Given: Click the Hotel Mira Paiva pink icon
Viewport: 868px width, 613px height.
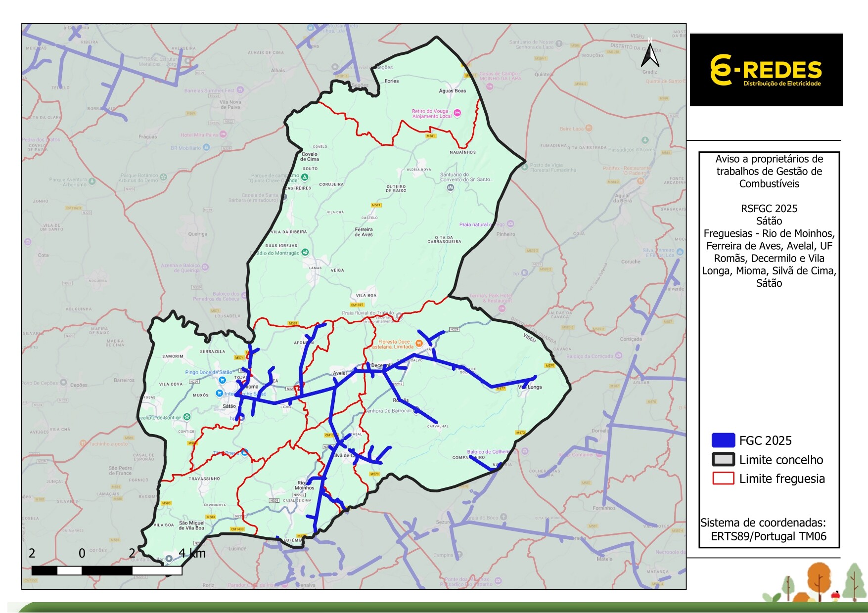Looking at the screenshot, I should pyautogui.click(x=223, y=134).
